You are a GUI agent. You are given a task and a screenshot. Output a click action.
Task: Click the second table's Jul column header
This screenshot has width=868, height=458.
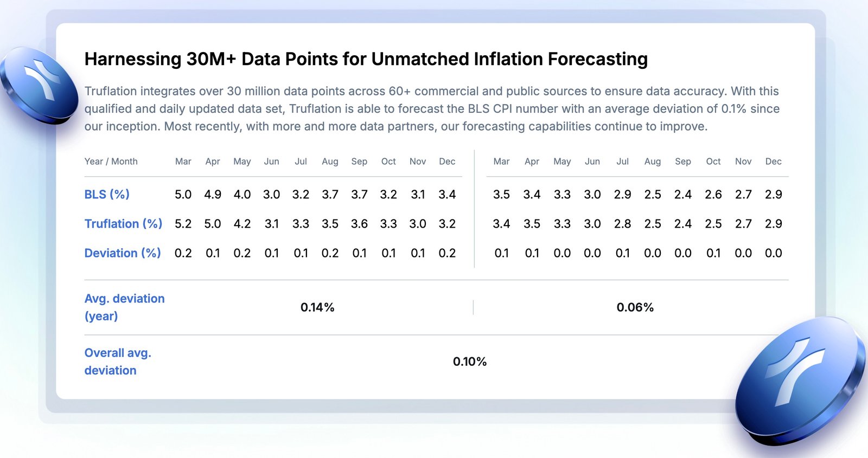click(622, 162)
